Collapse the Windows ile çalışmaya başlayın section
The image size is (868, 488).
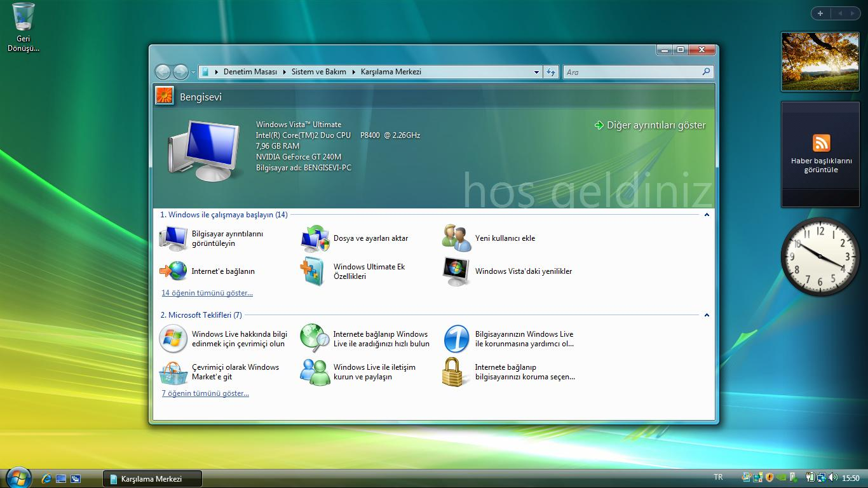click(707, 215)
